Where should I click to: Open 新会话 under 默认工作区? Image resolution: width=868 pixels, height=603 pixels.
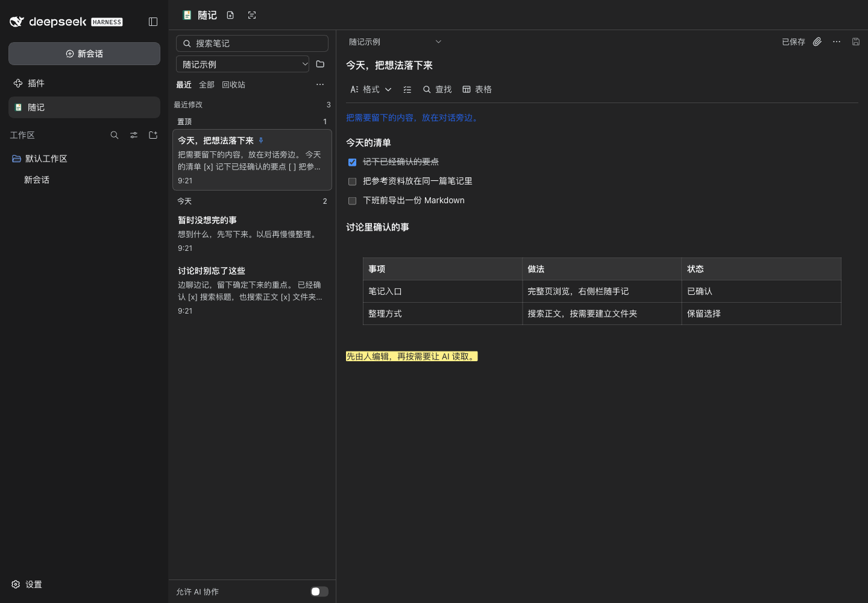point(84,180)
